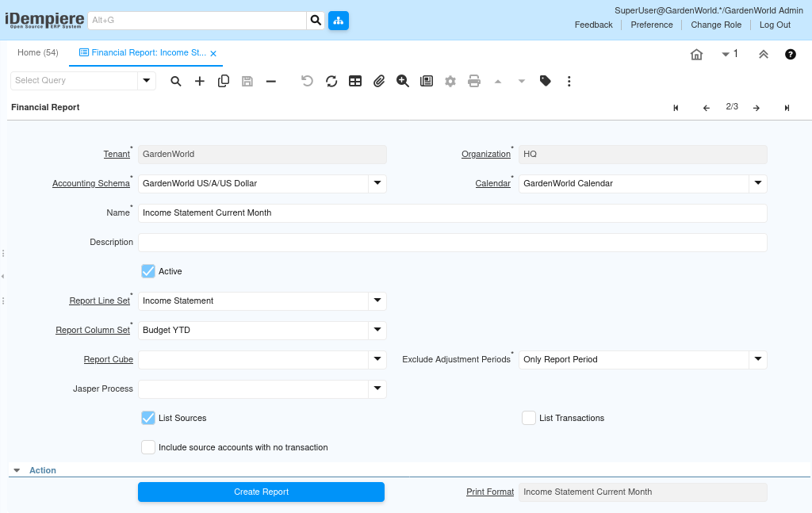
Task: Click the empty Description field
Action: (452, 243)
